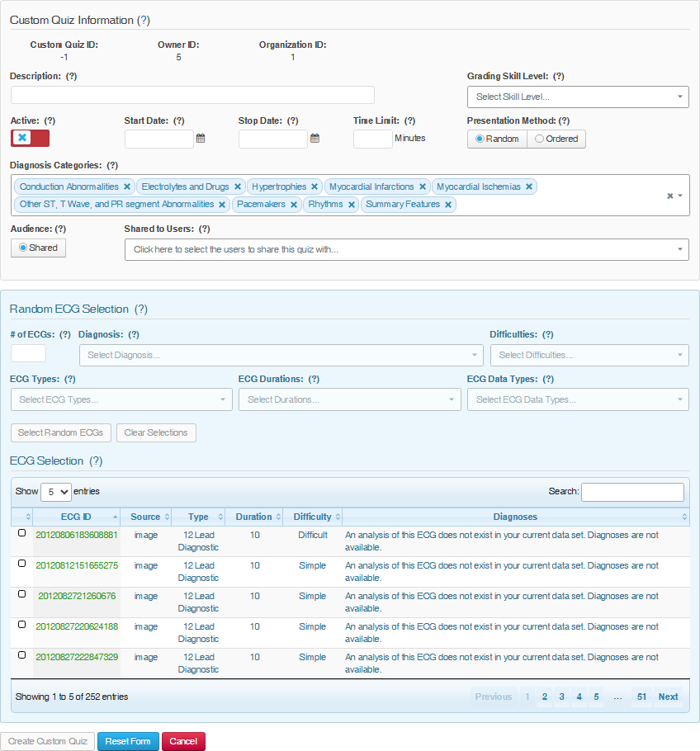Clear all diagnosis categories
The image size is (700, 751).
[x=670, y=196]
